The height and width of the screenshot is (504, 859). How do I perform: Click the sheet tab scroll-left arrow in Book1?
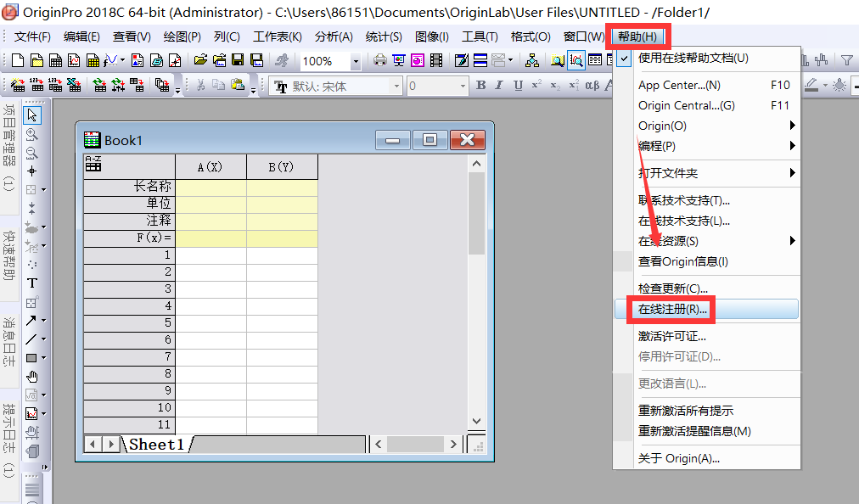tap(93, 445)
